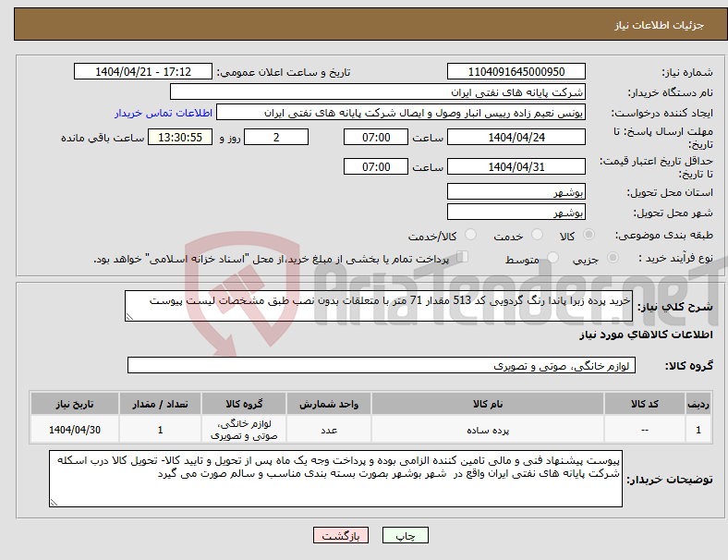Screen dimensions: 728x560
Task: Click the واحد شمارش column header
Action: click(x=329, y=404)
